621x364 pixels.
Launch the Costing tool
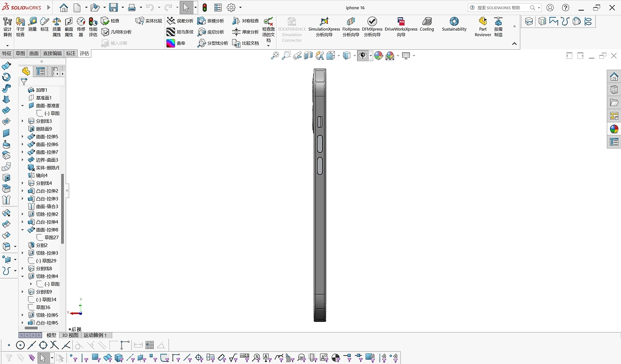[427, 24]
